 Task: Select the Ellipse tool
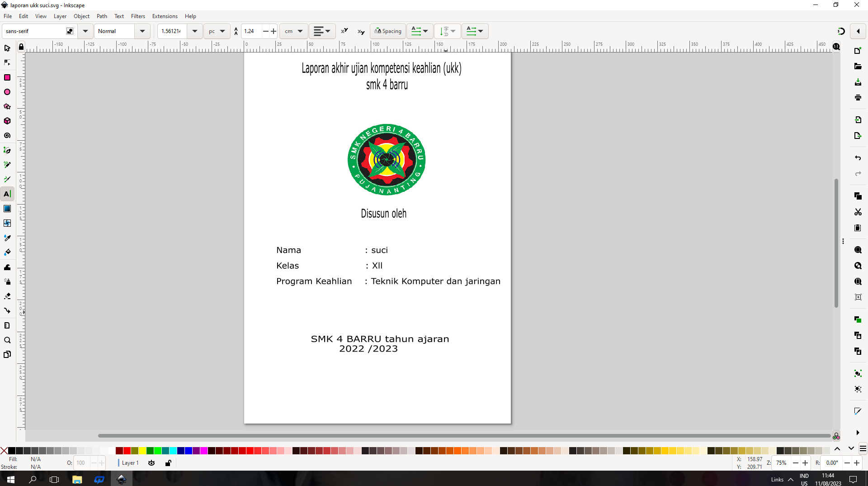pyautogui.click(x=7, y=92)
